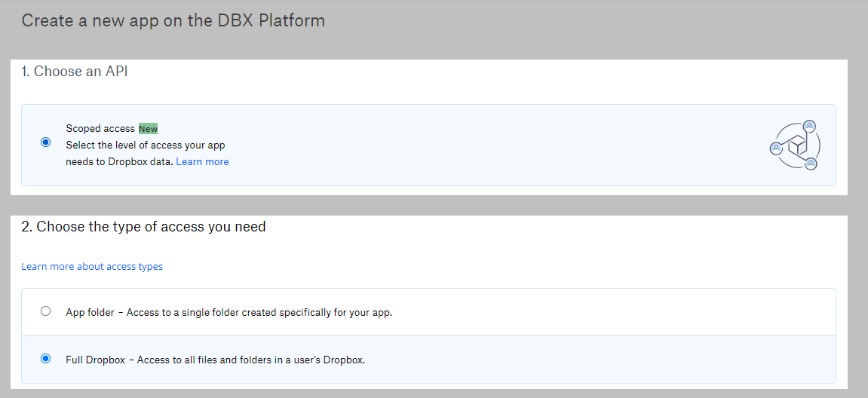Select the Scoped access radio button

point(46,142)
